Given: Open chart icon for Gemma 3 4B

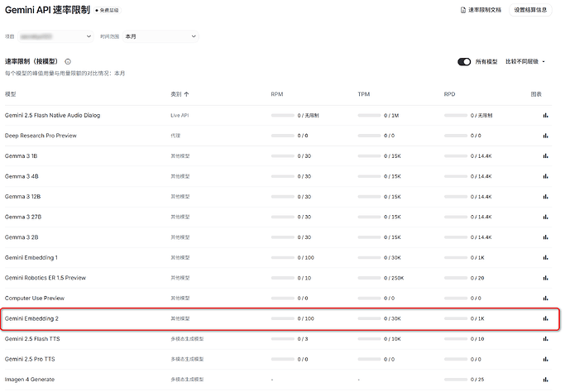Looking at the screenshot, I should pyautogui.click(x=545, y=176).
